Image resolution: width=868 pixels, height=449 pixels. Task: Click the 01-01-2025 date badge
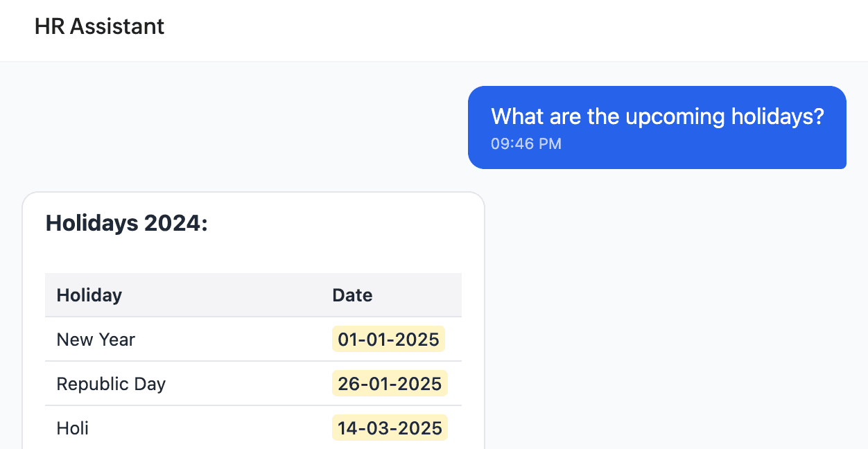(x=388, y=340)
